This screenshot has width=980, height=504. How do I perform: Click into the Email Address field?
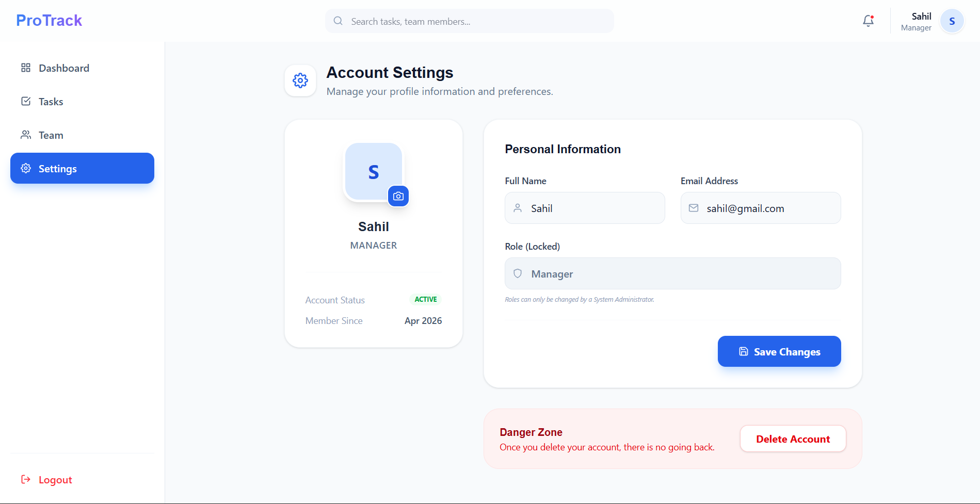pos(769,208)
